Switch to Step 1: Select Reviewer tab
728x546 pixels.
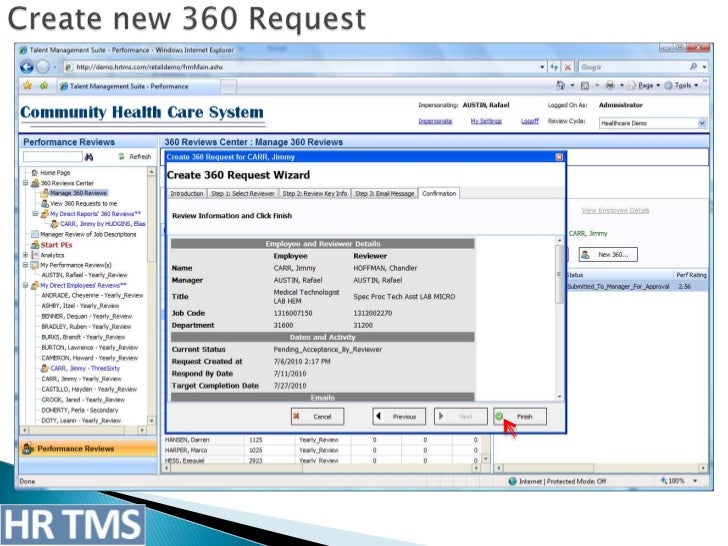[x=242, y=194]
